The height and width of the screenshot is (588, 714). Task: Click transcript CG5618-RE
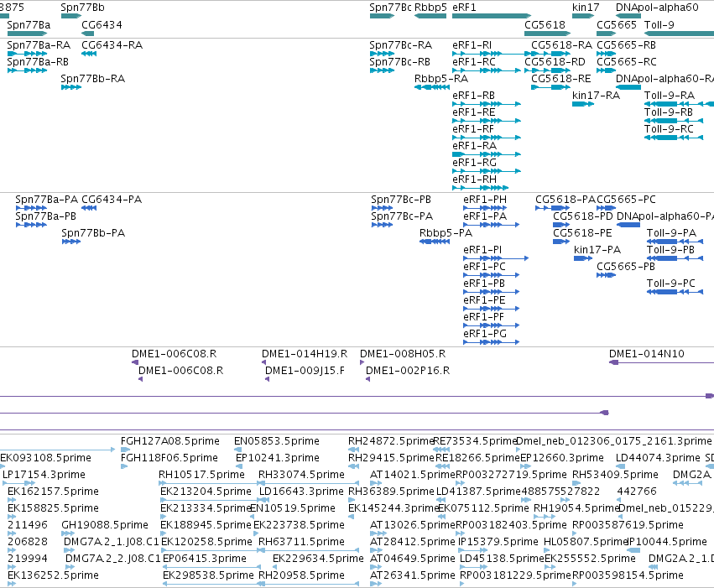pyautogui.click(x=561, y=79)
